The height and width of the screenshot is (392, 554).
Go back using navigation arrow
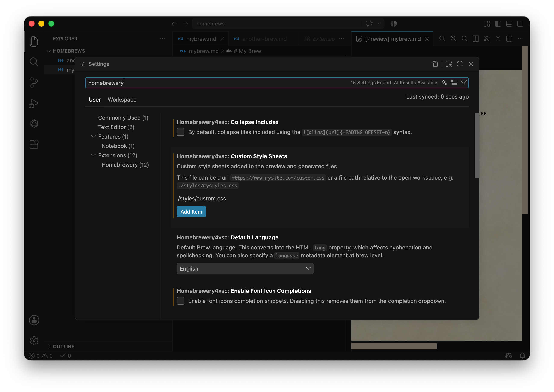click(x=174, y=24)
